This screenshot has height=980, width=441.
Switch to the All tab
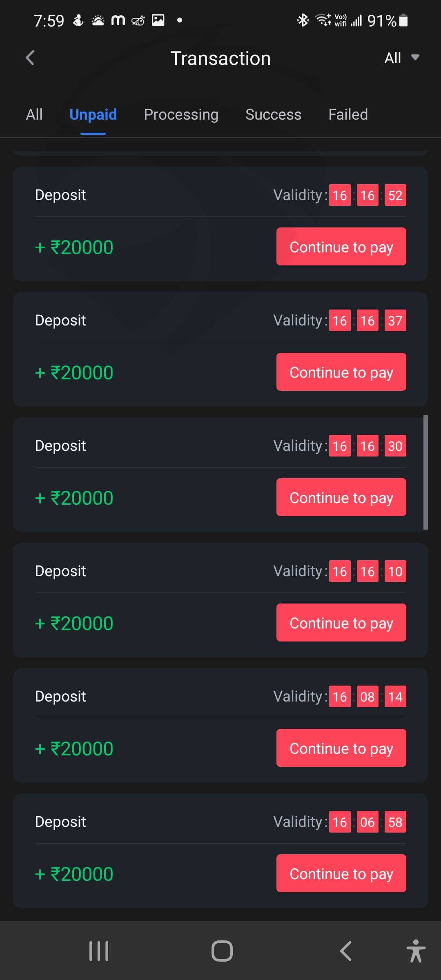coord(34,115)
